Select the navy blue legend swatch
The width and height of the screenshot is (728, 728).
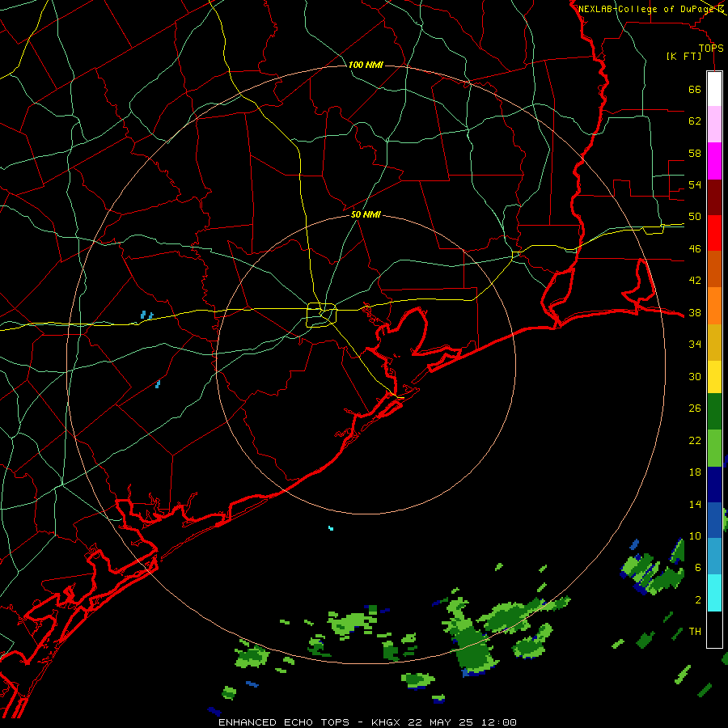(x=714, y=485)
